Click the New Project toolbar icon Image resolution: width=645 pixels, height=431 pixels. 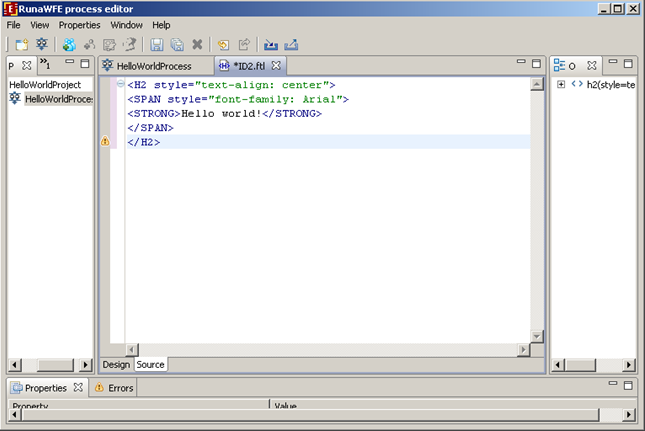(22, 45)
